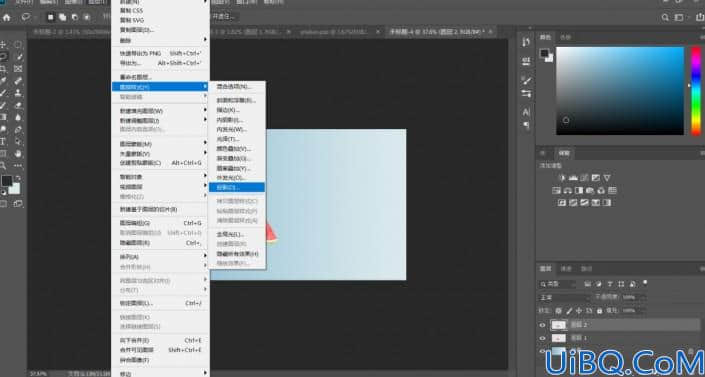
Task: Open the layer filter type dropdown
Action: click(x=558, y=284)
